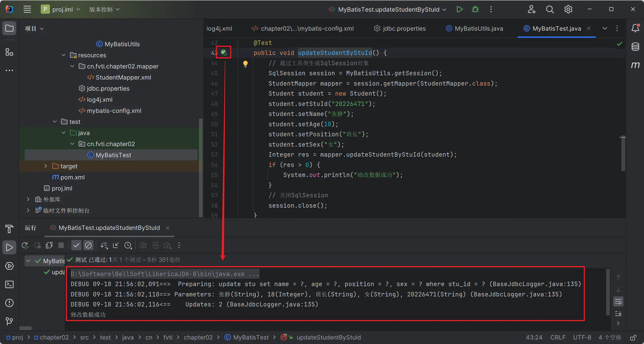This screenshot has height=344, width=644.
Task: Open Search Everywhere magnifier
Action: pyautogui.click(x=550, y=10)
